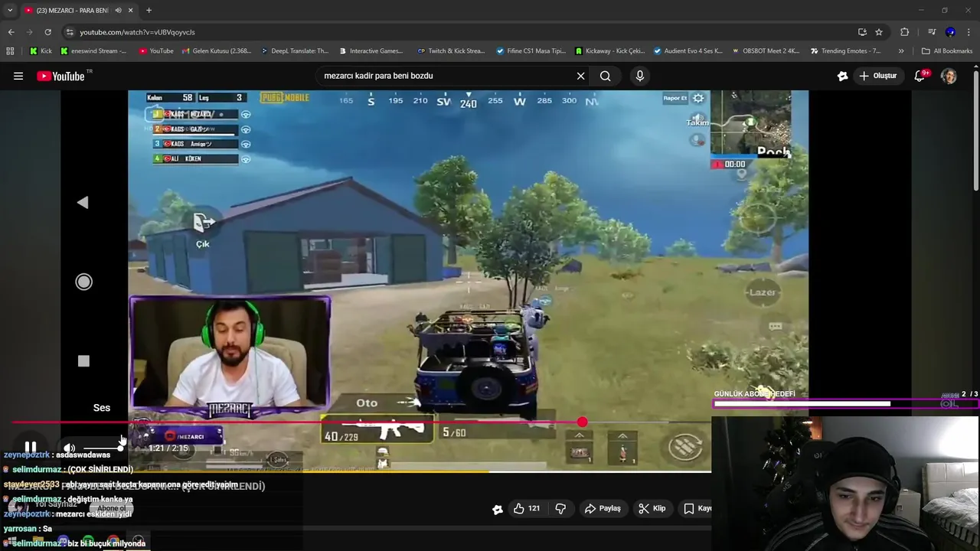The height and width of the screenshot is (551, 980).
Task: Share the video via Paylaş
Action: (603, 508)
